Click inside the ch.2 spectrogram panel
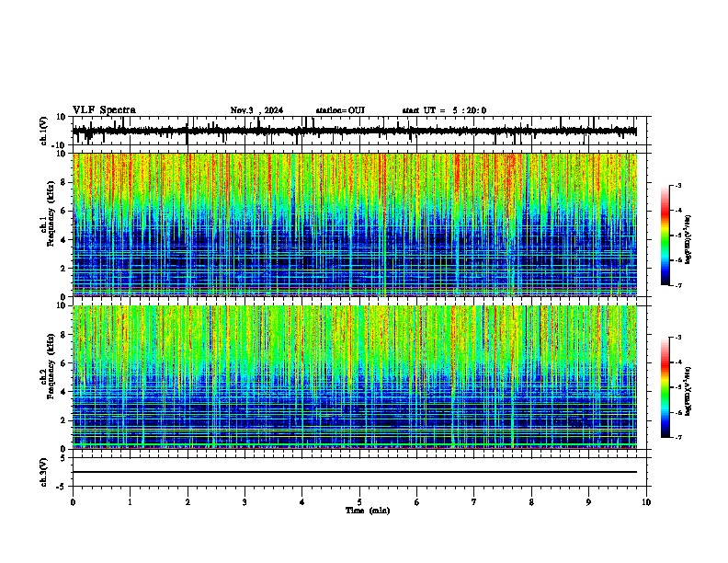This screenshot has width=728, height=563. tap(354, 377)
